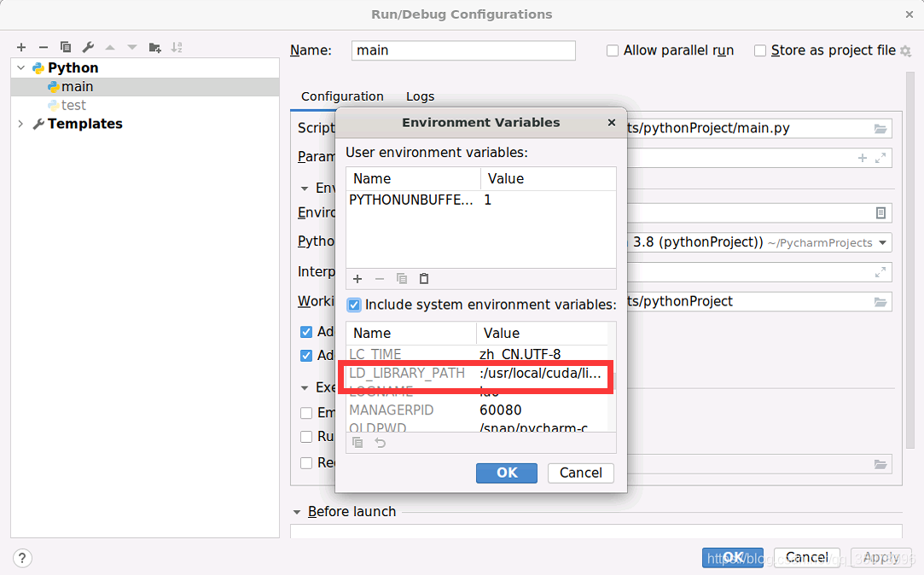924x575 pixels.
Task: Remove user environment variable minus icon
Action: (x=380, y=279)
